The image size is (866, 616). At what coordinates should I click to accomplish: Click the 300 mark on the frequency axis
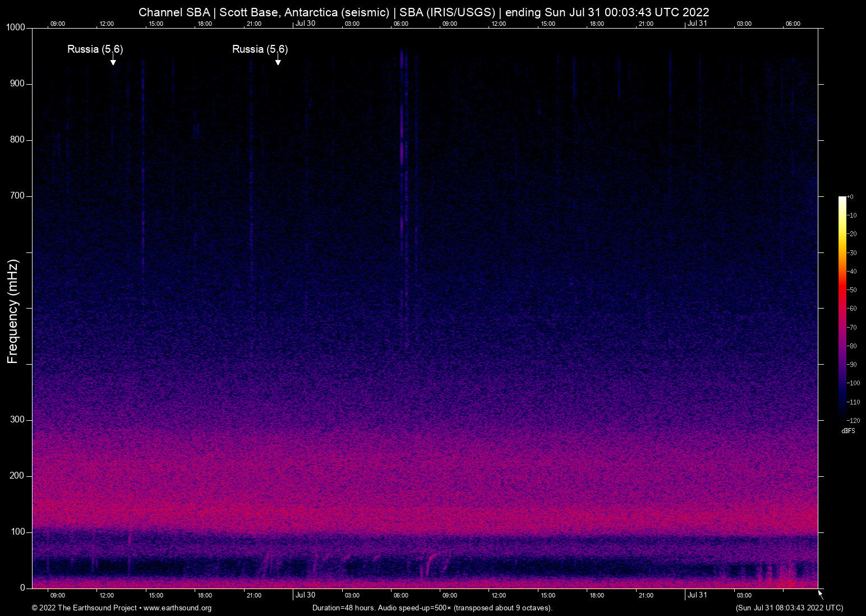[x=16, y=419]
